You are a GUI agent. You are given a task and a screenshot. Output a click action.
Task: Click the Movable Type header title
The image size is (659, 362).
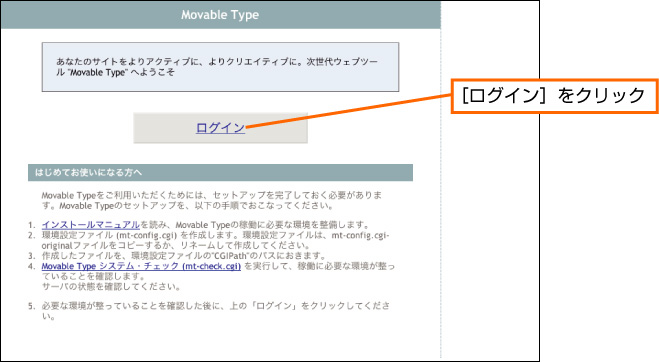pos(220,15)
